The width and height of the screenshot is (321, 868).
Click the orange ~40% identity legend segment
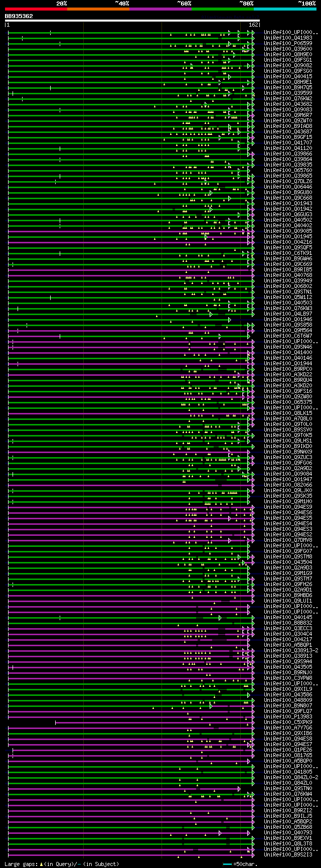pyautogui.click(x=98, y=9)
